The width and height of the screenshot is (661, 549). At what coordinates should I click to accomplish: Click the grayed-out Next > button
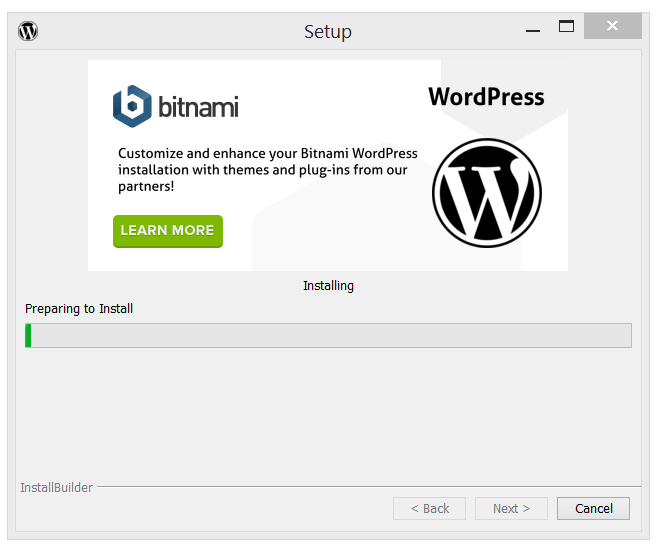click(511, 508)
